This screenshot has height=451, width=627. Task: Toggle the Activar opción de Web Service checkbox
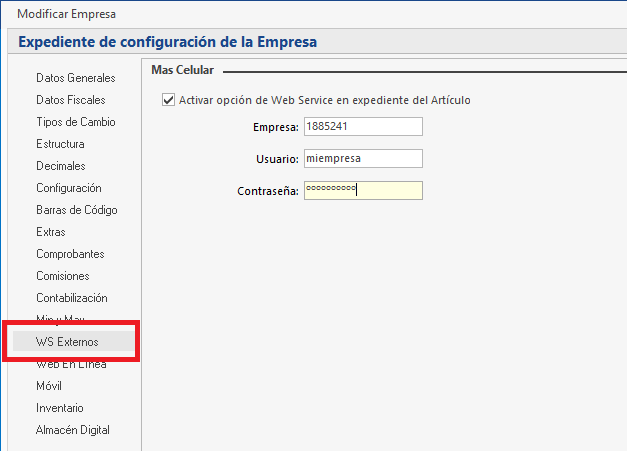168,100
